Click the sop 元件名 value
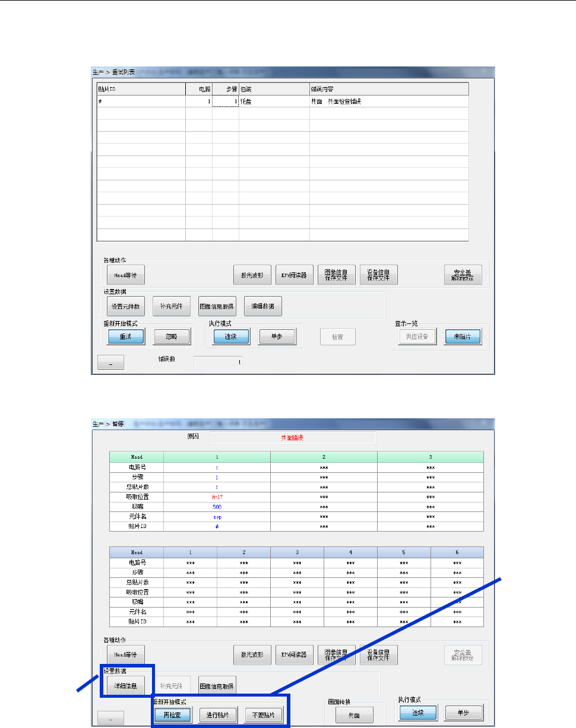Viewport: 576px width, 728px height. (x=217, y=516)
